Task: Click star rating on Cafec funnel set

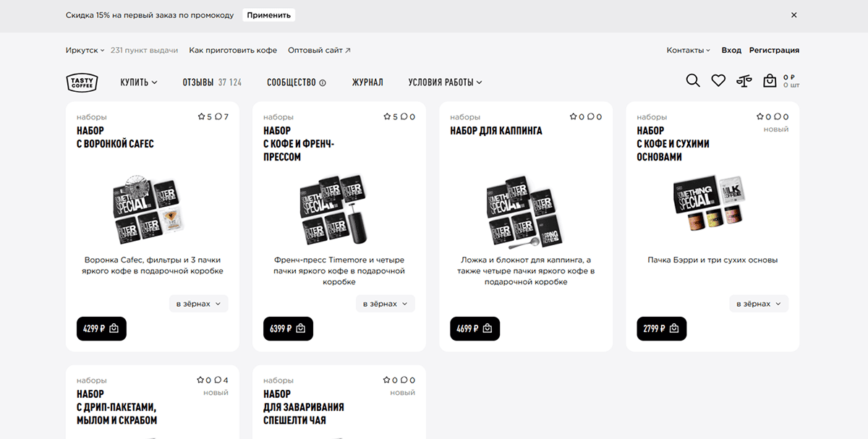Action: click(202, 116)
